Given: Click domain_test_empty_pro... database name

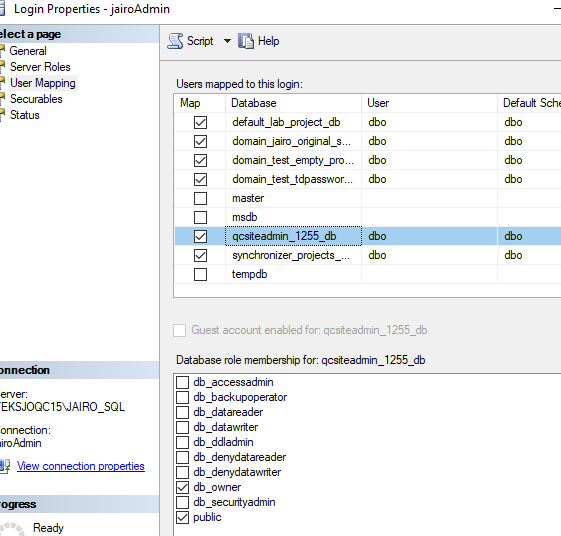Looking at the screenshot, I should click(293, 160).
